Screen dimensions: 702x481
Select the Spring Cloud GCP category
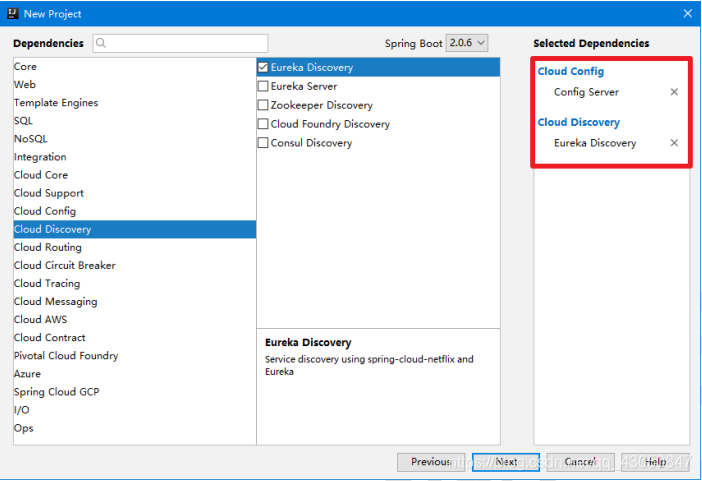[135, 392]
